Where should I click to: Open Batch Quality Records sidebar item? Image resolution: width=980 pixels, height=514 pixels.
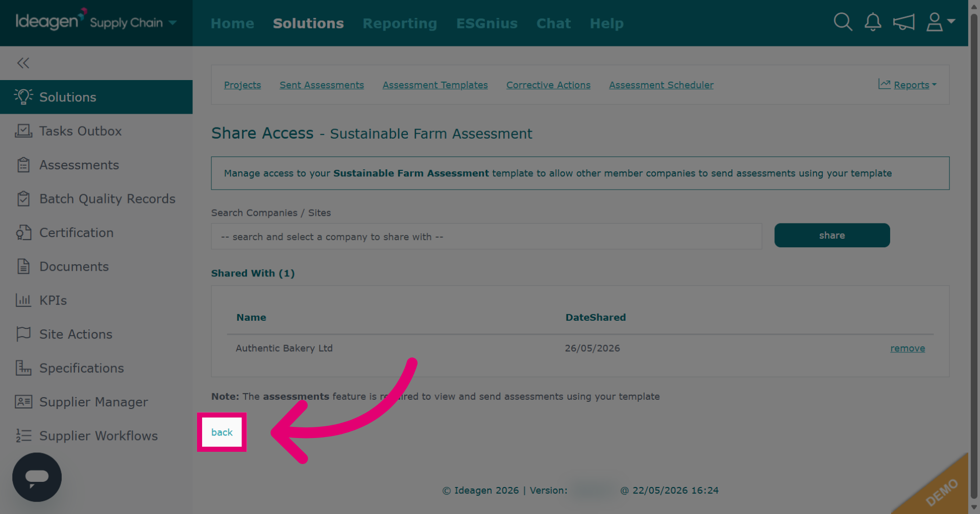pos(96,198)
